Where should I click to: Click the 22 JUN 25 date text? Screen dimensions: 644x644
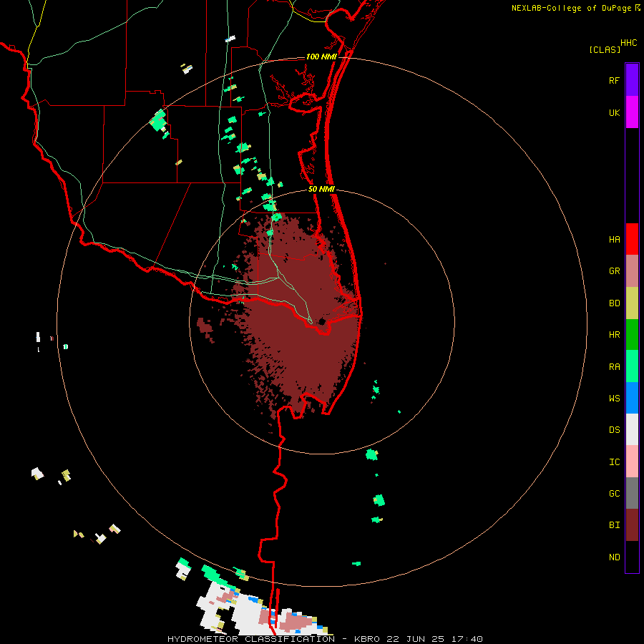[x=418, y=639]
